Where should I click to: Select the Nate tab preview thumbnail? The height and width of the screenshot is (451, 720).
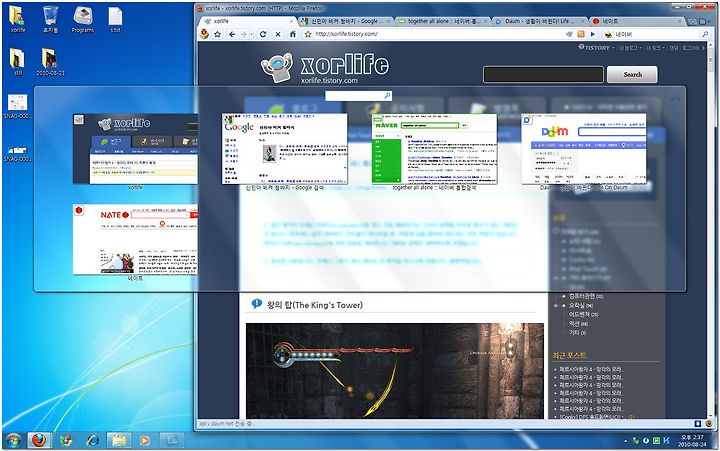(135, 239)
